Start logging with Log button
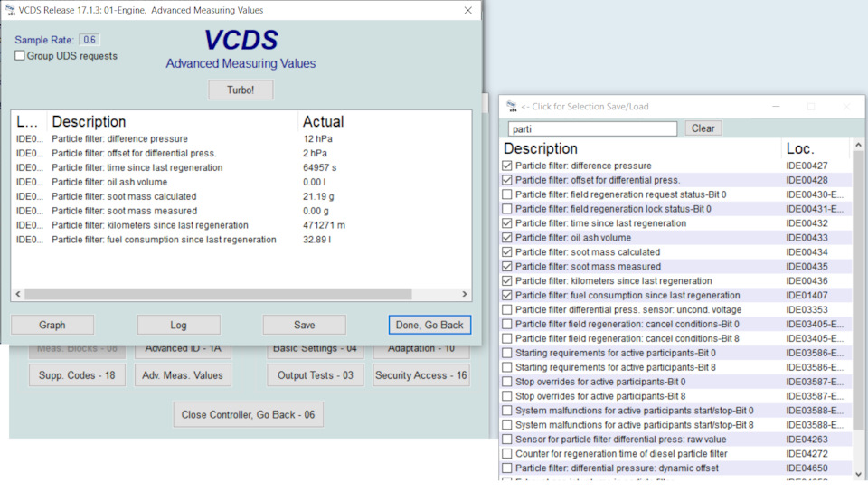868x492 pixels. pos(178,325)
